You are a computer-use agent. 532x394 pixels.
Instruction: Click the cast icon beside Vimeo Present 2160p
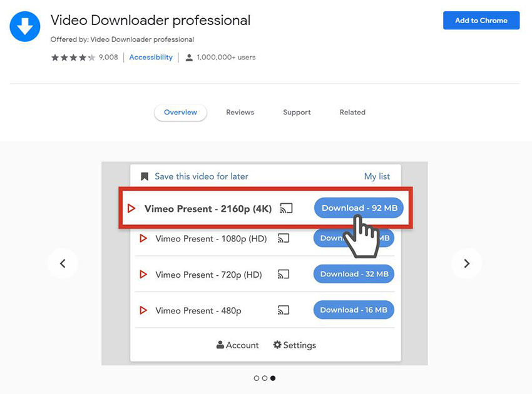point(286,208)
